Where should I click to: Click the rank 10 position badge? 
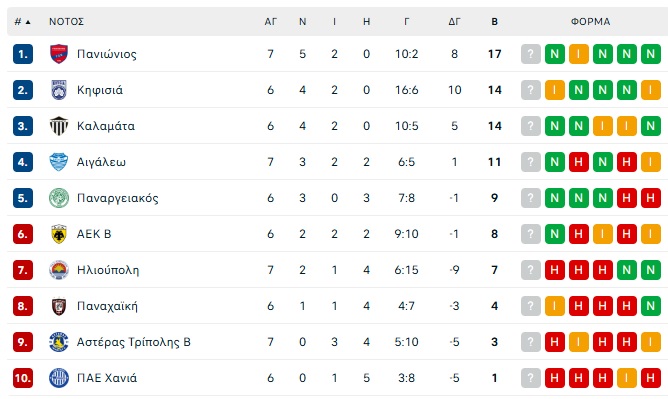point(23,378)
